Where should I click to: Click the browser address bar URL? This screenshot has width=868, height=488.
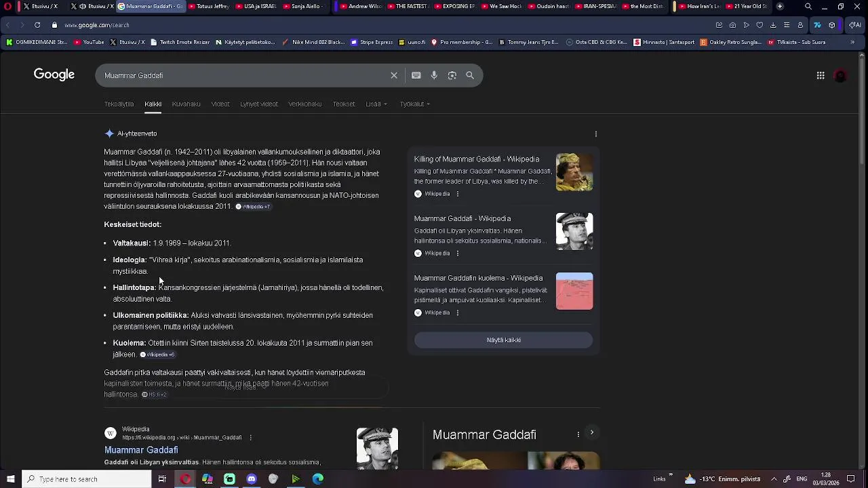point(97,25)
